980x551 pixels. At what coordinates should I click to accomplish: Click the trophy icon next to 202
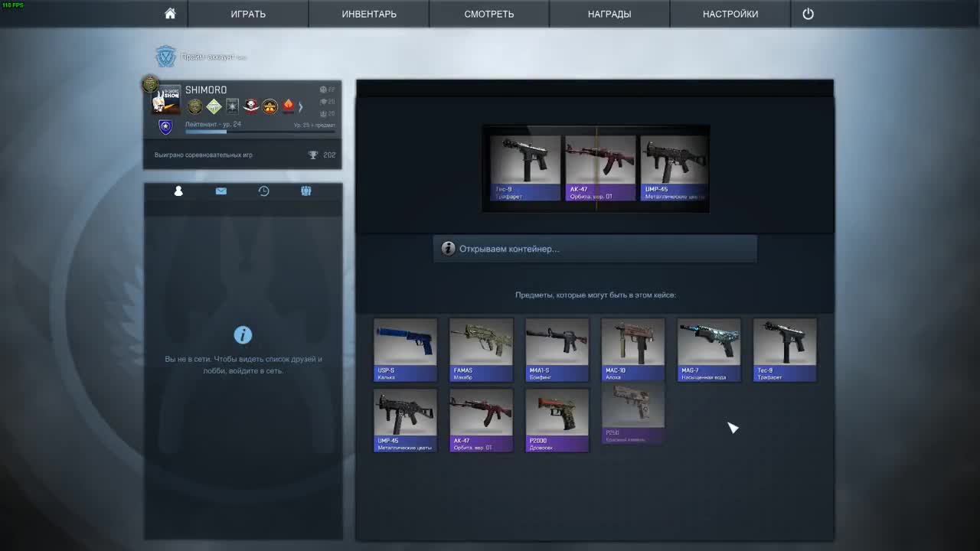click(313, 155)
